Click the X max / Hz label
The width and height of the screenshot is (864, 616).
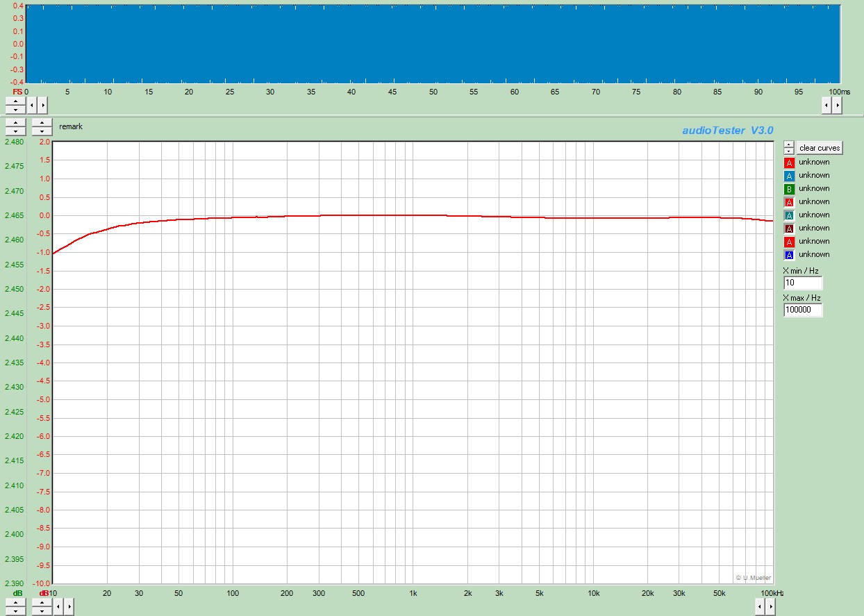802,298
